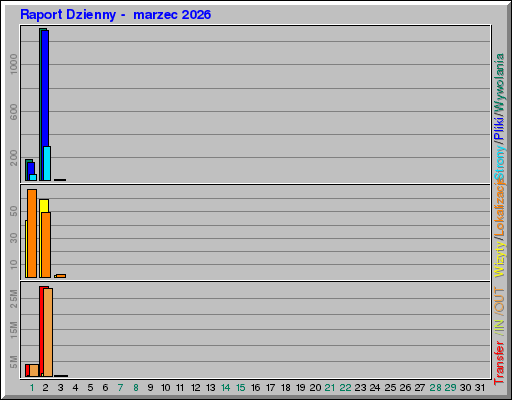512x400 pixels.
Task: Click the 600 y-axis value
Action: pos(13,112)
